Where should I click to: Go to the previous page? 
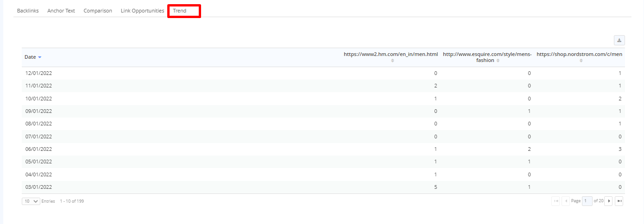pyautogui.click(x=566, y=201)
